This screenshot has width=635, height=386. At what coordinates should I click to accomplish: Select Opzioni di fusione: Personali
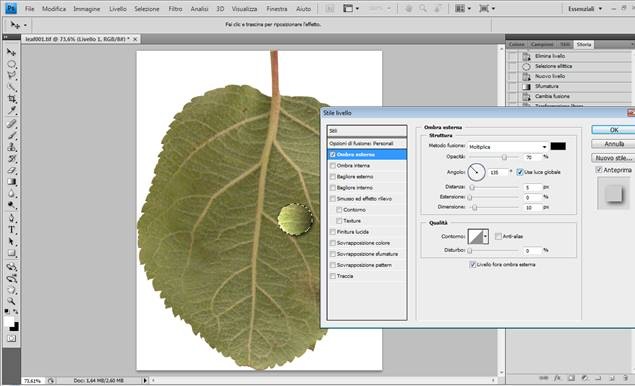pos(367,143)
